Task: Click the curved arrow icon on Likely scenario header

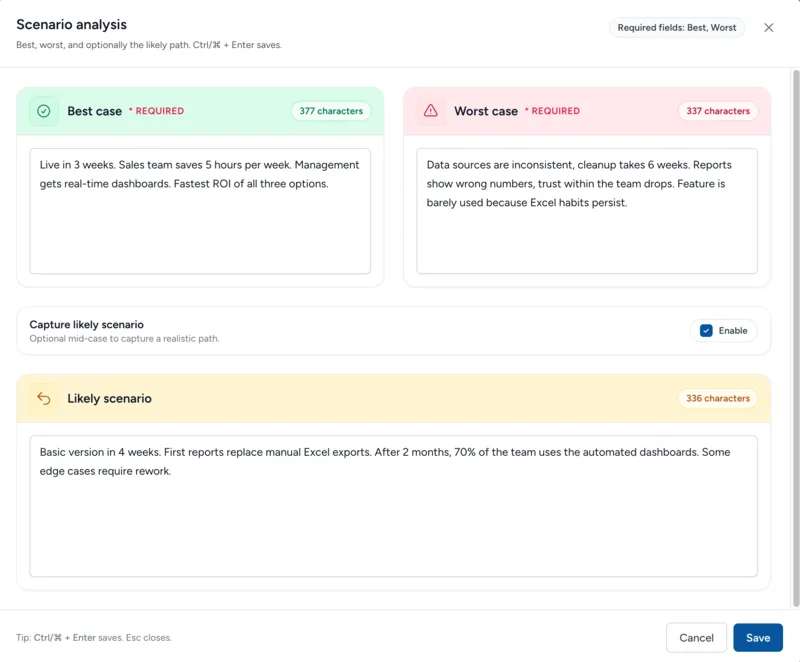Action: tap(43, 398)
